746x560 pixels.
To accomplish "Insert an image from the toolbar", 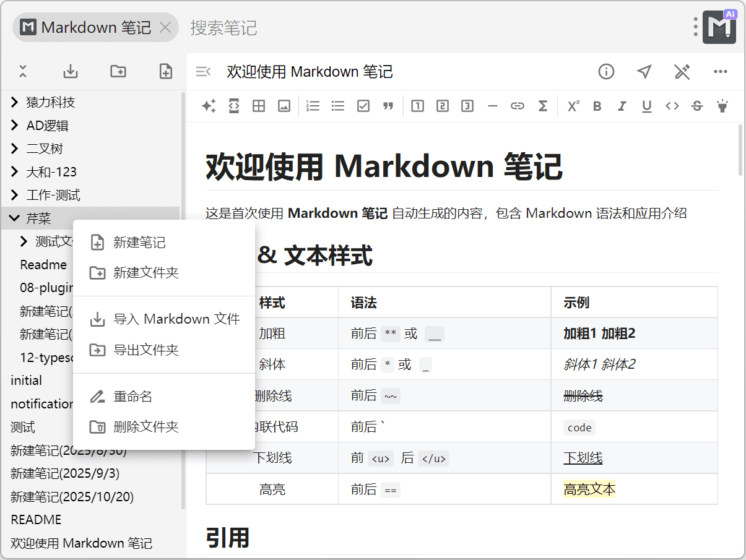I will 284,106.
